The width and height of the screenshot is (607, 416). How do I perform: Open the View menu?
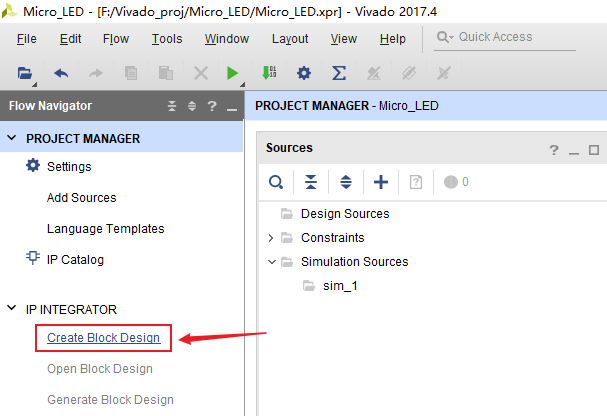click(344, 39)
